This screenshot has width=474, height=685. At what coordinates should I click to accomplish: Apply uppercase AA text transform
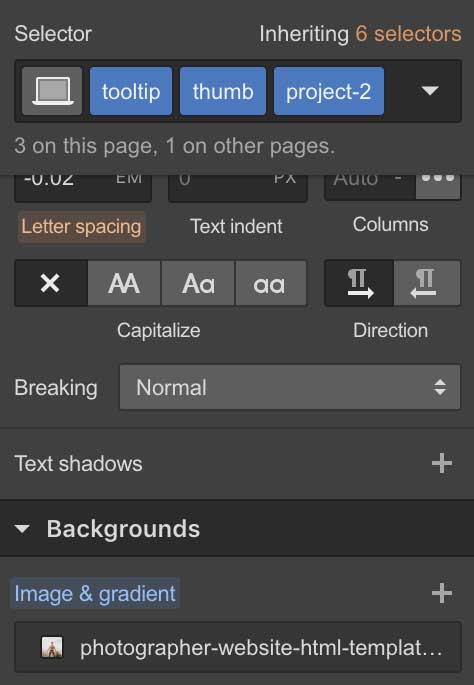tap(124, 283)
